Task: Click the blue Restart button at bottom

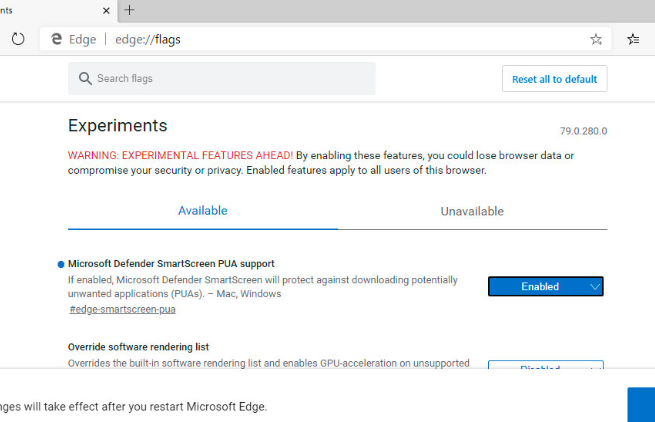Action: tap(641, 405)
